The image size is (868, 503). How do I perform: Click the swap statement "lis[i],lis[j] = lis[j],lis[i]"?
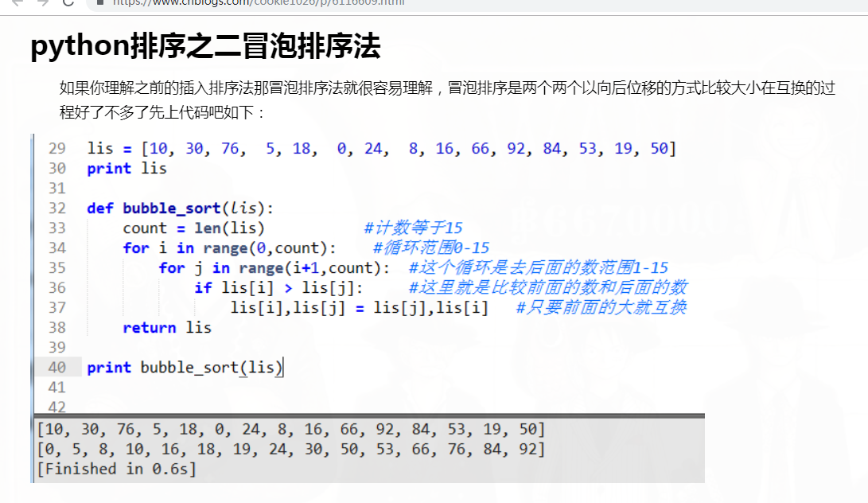(x=360, y=307)
